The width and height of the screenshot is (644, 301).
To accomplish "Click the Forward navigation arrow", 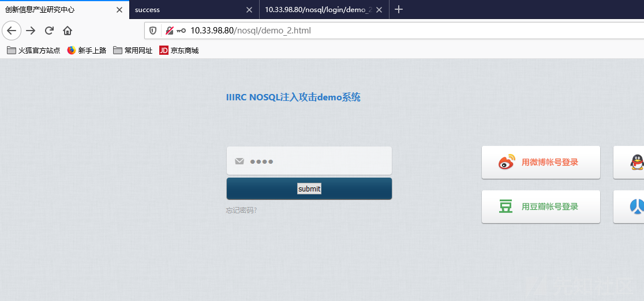I will (31, 31).
